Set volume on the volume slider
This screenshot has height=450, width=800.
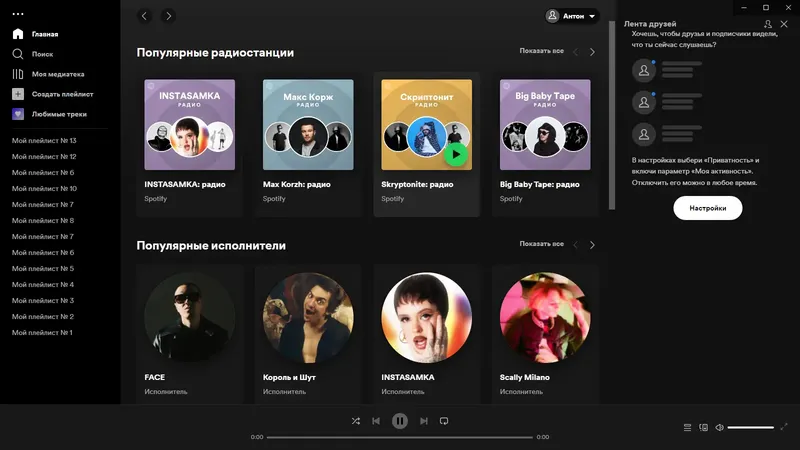[751, 428]
